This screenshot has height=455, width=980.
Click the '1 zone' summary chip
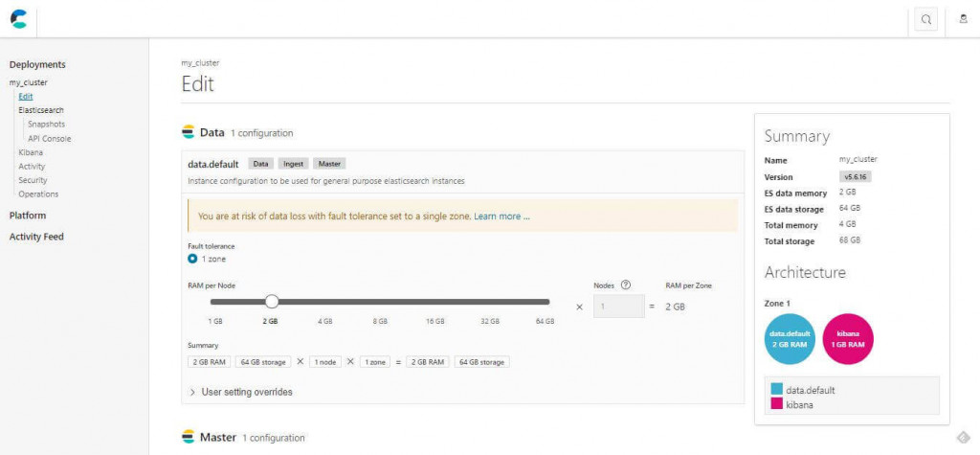point(375,362)
